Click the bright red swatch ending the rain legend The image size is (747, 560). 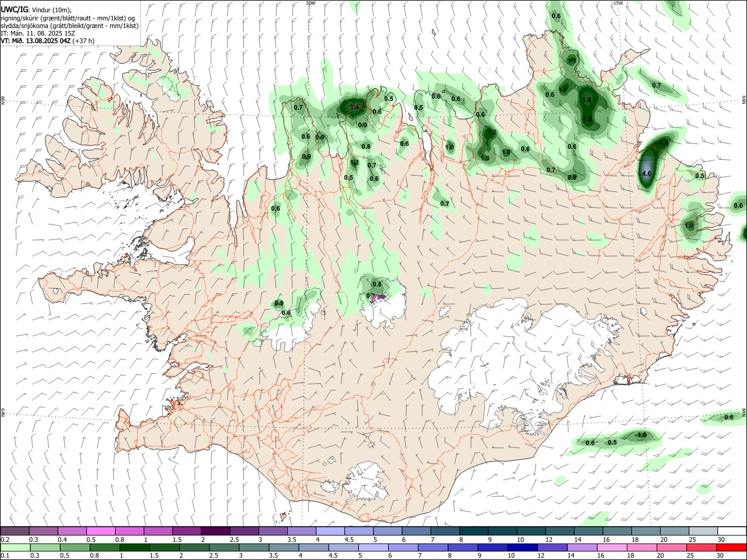pos(731,547)
